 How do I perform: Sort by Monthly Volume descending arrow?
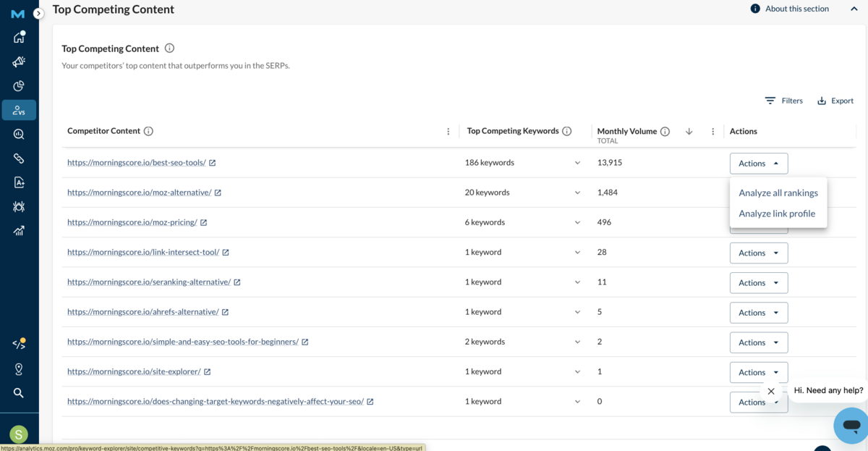click(x=689, y=132)
